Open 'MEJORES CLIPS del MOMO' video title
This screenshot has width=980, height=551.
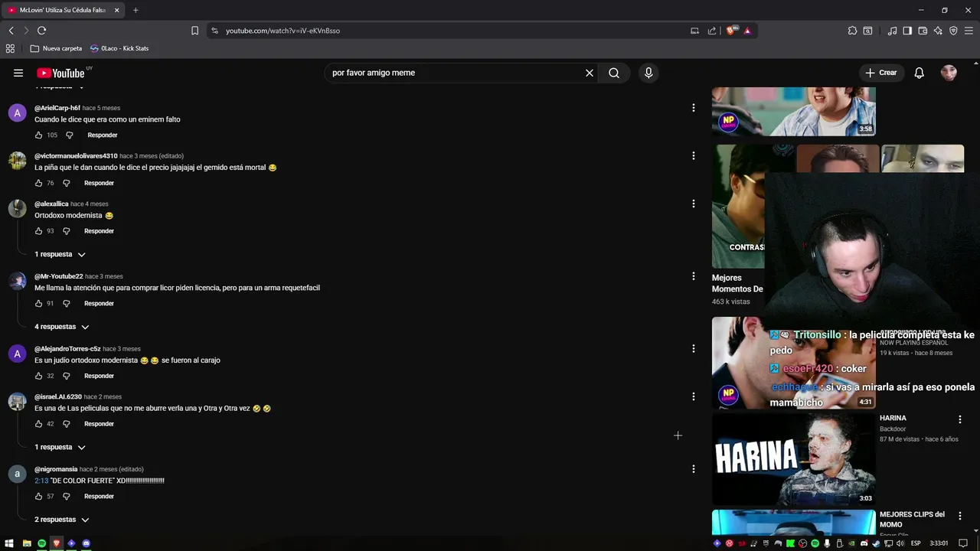912,519
